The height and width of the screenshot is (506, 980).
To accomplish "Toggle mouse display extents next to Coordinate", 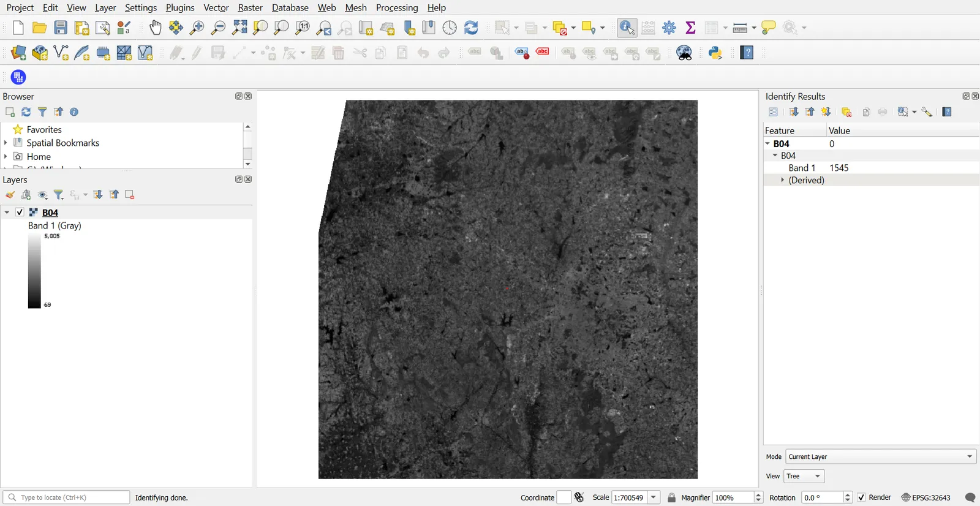I will tap(579, 497).
